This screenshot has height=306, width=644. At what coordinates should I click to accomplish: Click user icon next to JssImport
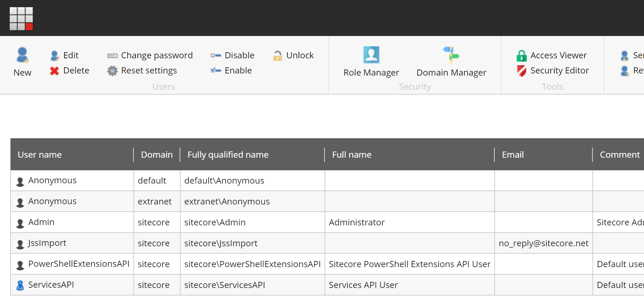20,244
